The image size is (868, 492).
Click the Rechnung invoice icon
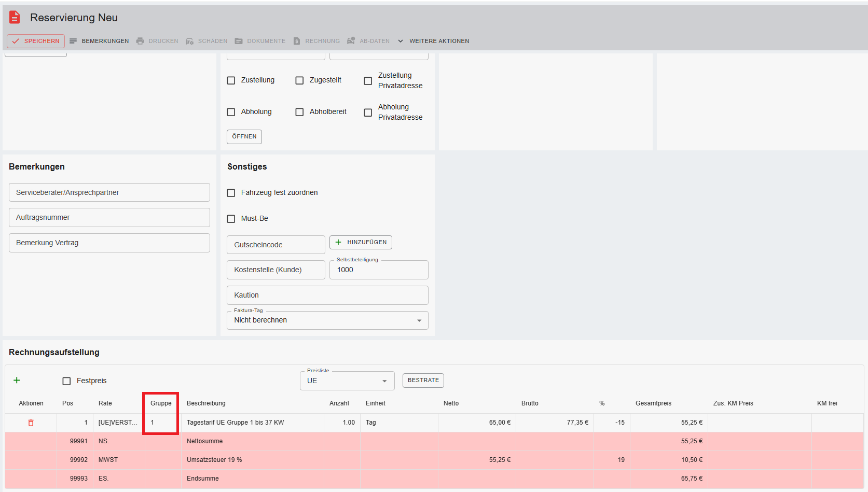pyautogui.click(x=297, y=41)
